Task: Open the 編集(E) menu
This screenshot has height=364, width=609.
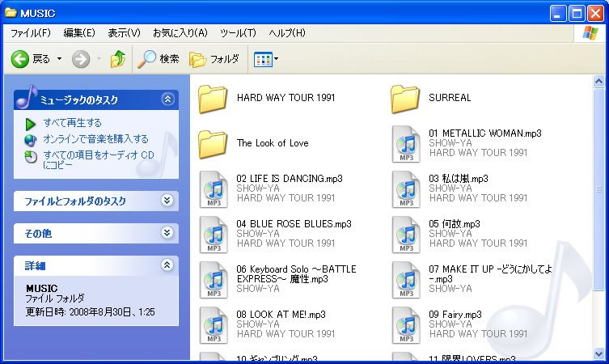Action: tap(79, 33)
